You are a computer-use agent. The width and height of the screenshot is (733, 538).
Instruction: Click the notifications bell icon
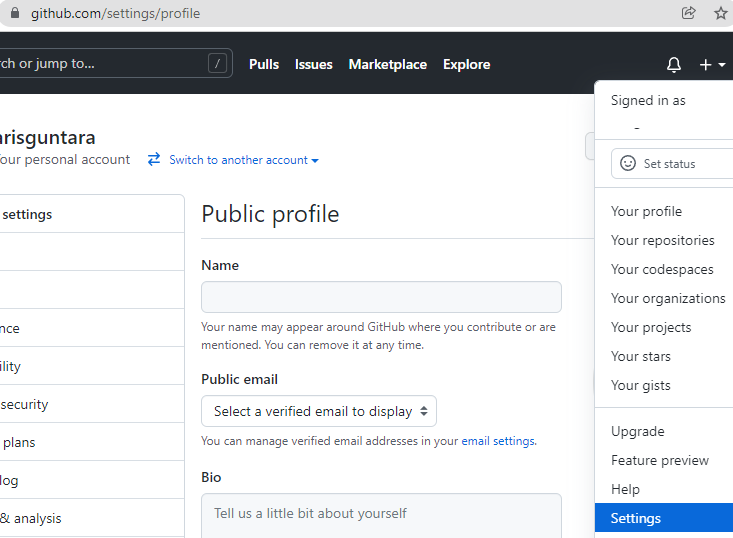tap(674, 65)
